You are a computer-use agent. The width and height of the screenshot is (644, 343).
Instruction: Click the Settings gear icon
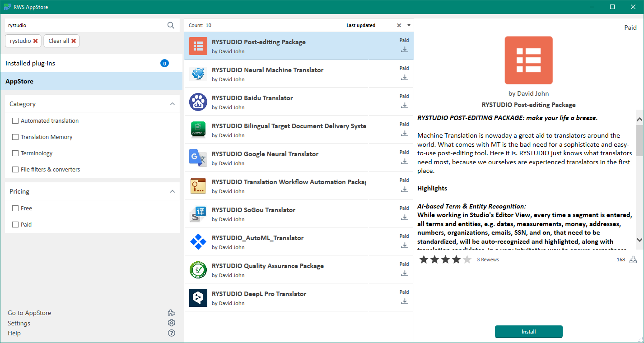[171, 323]
